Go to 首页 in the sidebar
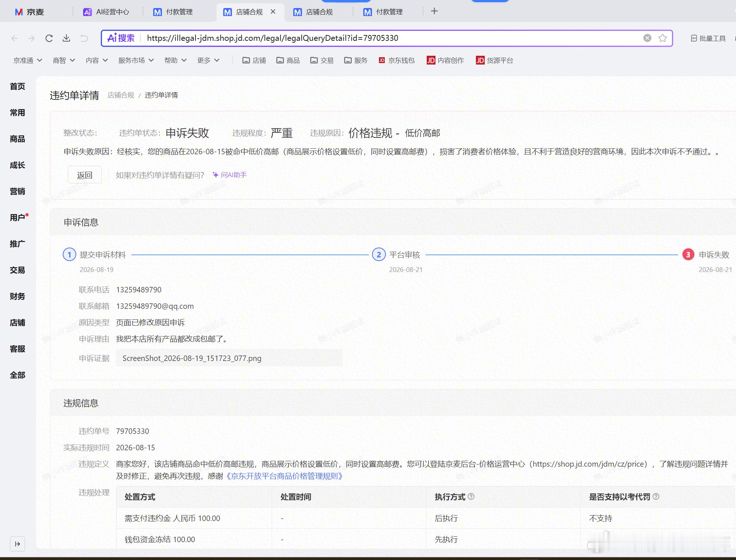This screenshot has height=560, width=736. [18, 86]
